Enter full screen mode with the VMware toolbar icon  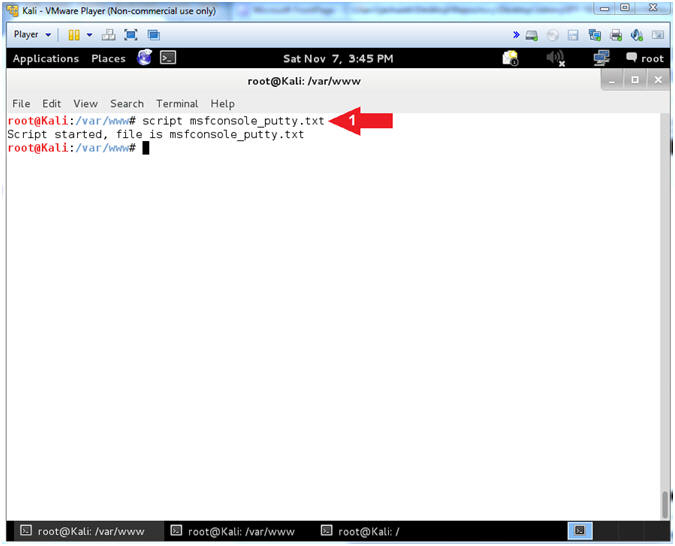coord(131,35)
